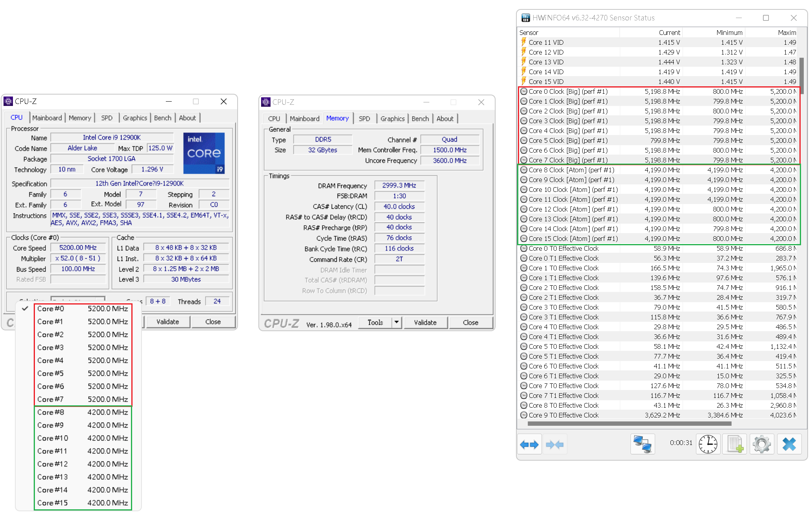The image size is (812, 516).
Task: Open SPD tab in Memory CPU-Z window
Action: tap(364, 119)
